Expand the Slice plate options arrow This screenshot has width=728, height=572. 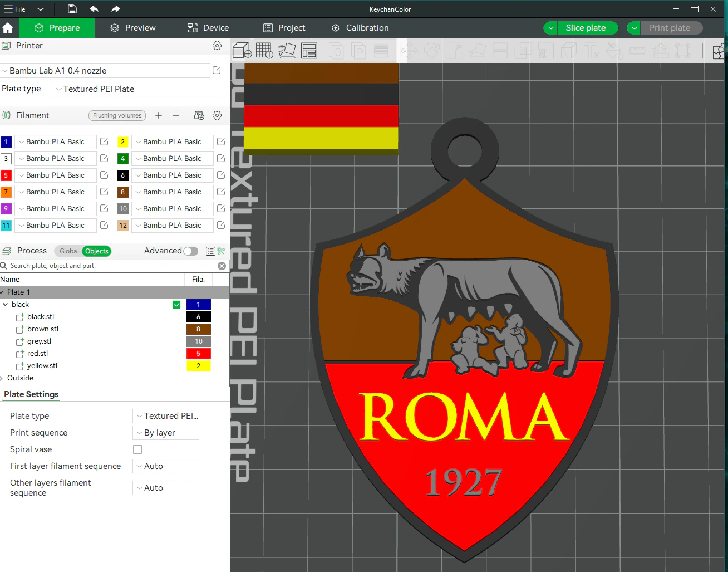pos(550,28)
